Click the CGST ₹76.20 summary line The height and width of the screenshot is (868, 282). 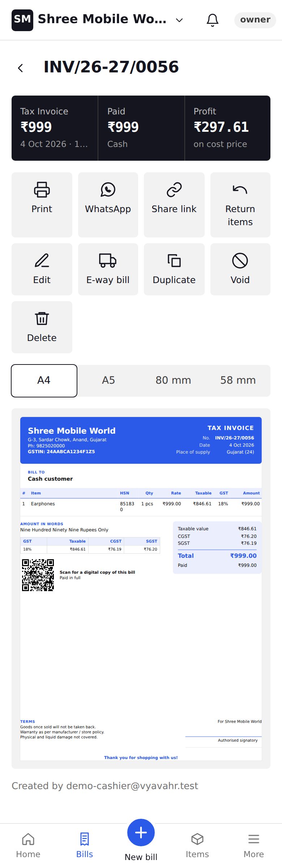(217, 536)
